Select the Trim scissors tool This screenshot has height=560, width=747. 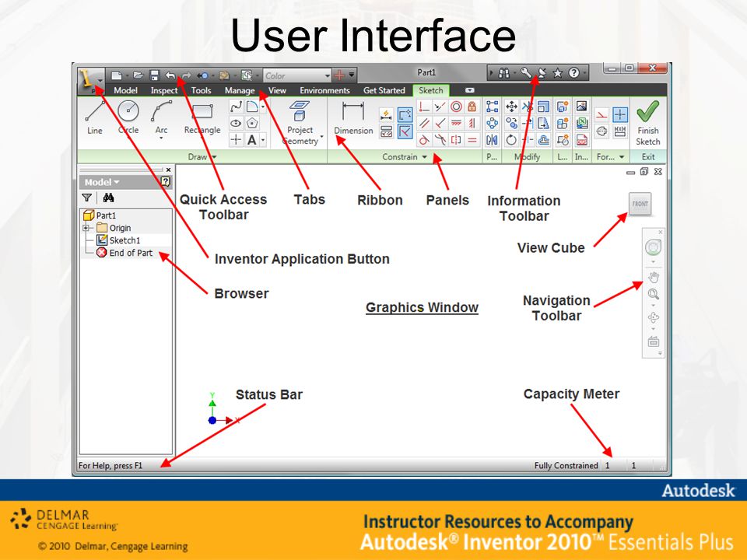[528, 107]
